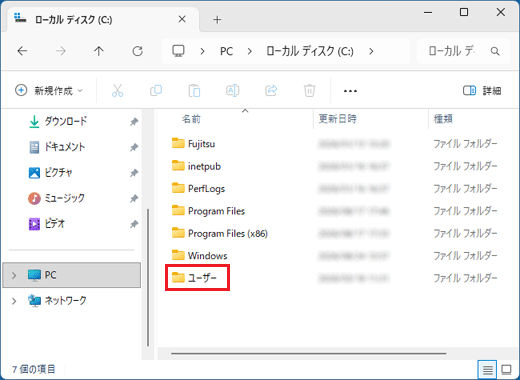This screenshot has width=520, height=380.
Task: Click PC in the breadcrumb path
Action: (x=226, y=51)
